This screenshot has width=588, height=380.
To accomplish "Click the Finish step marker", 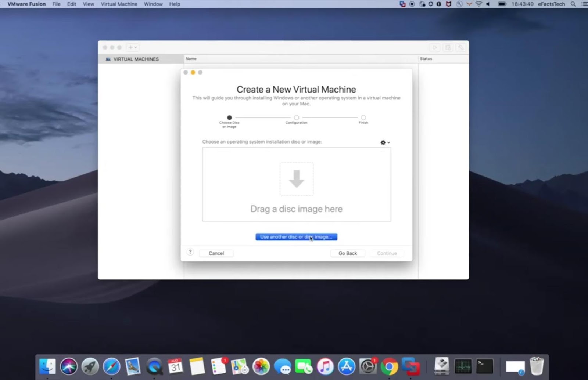I will coord(363,118).
